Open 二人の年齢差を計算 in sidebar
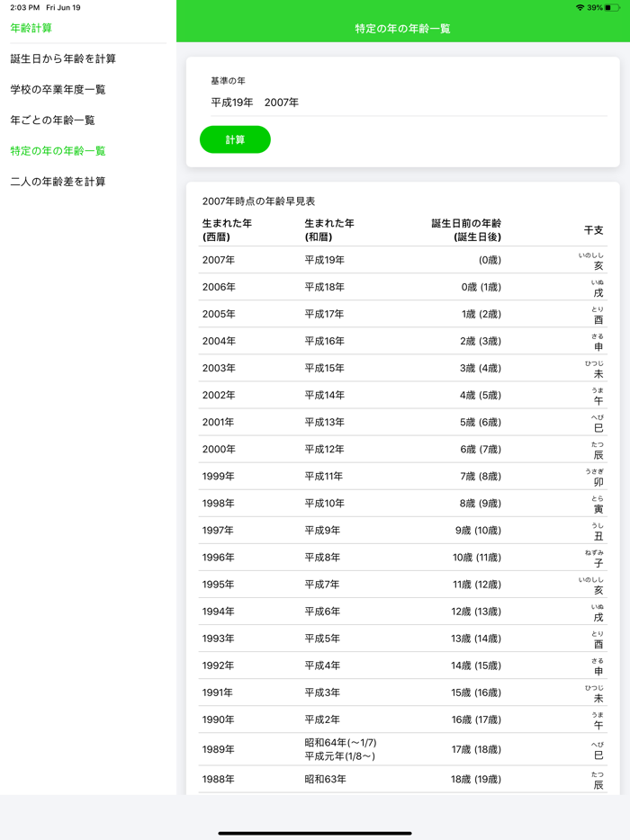 click(x=58, y=182)
